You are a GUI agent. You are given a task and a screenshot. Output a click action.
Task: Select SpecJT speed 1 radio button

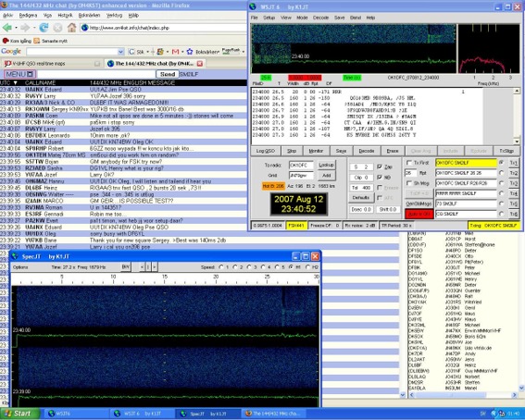point(221,266)
